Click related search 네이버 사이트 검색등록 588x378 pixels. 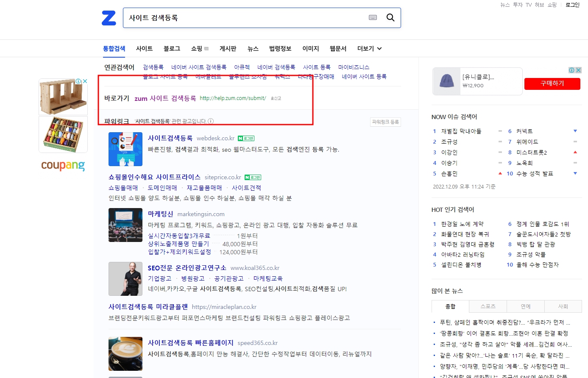199,67
